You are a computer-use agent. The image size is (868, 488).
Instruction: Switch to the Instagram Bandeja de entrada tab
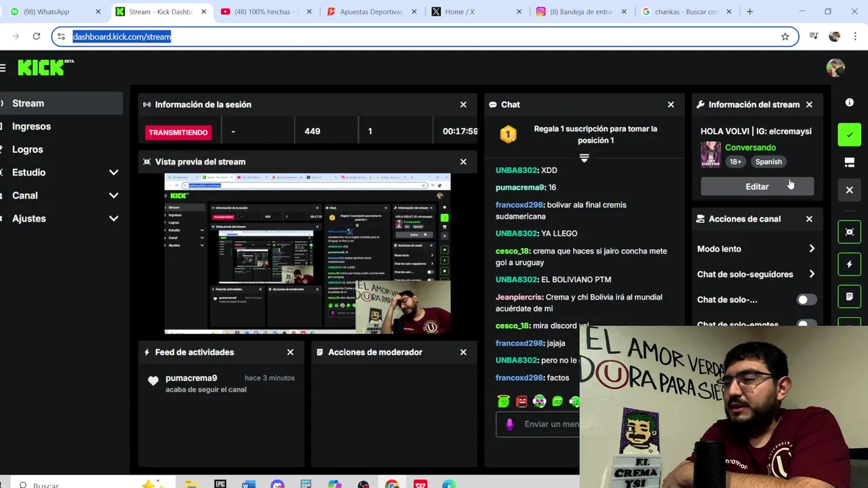click(581, 12)
